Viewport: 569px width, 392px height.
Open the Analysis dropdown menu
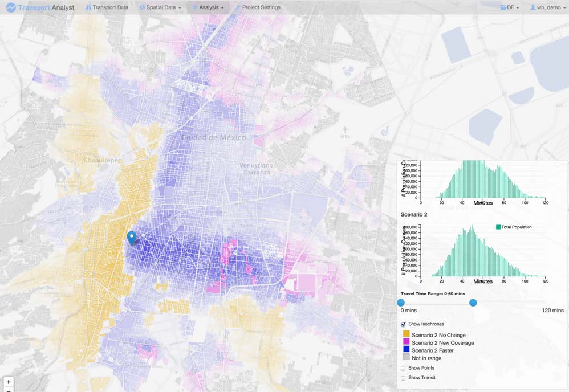[x=208, y=7]
